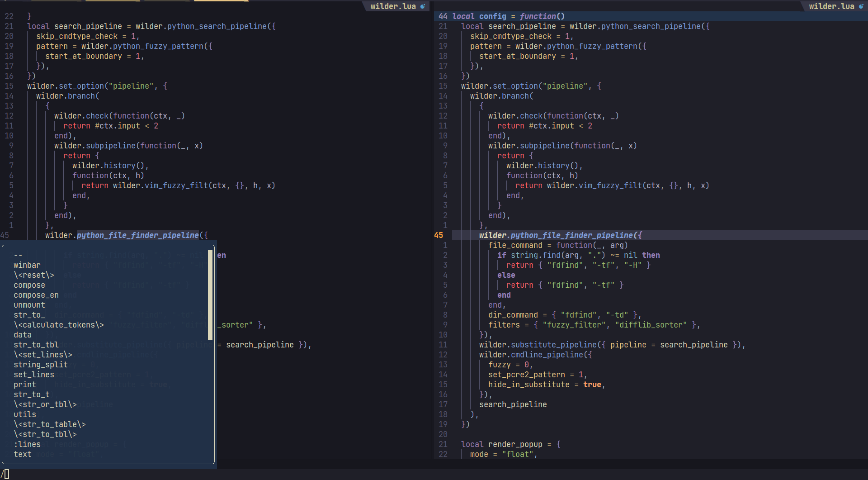Click 'fuzzy = 0,' in right pane
The image size is (868, 480).
511,365
